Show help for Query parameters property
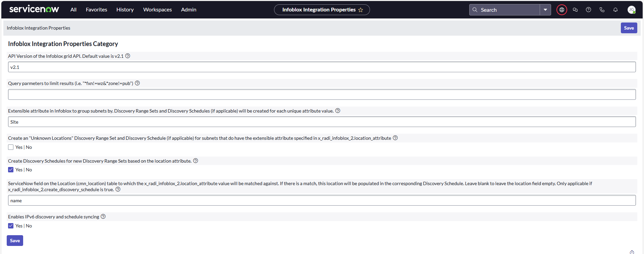Screen dimensions: 644x254 (137, 83)
